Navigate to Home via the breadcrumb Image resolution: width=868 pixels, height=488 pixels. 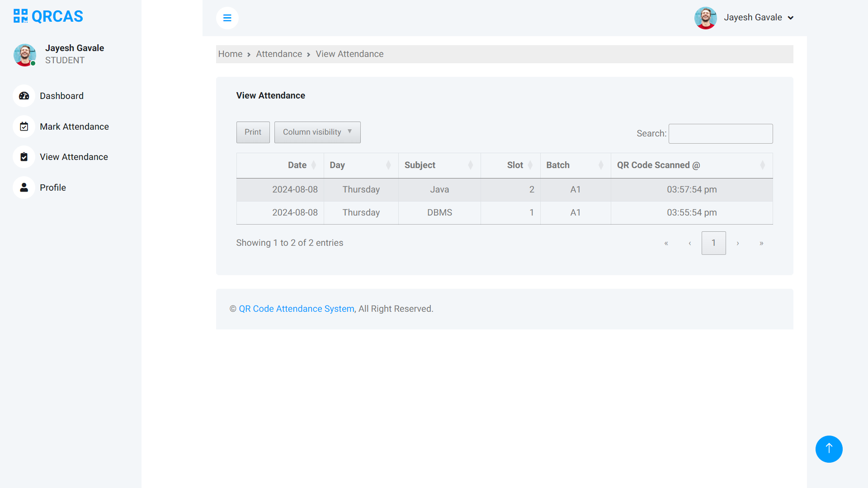click(230, 54)
